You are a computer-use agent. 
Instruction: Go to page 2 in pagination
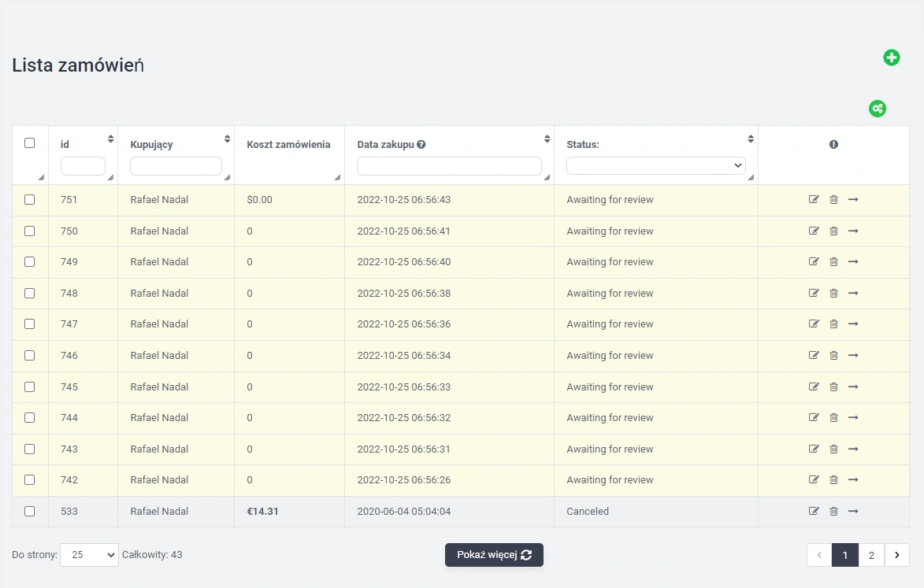(x=870, y=555)
